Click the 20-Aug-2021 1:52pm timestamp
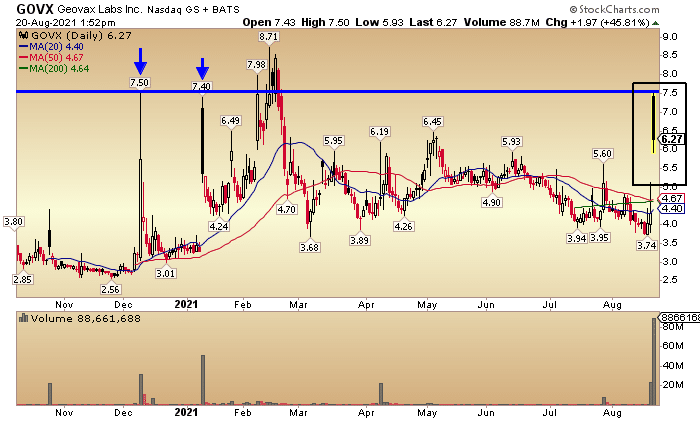The height and width of the screenshot is (421, 700). [x=66, y=22]
